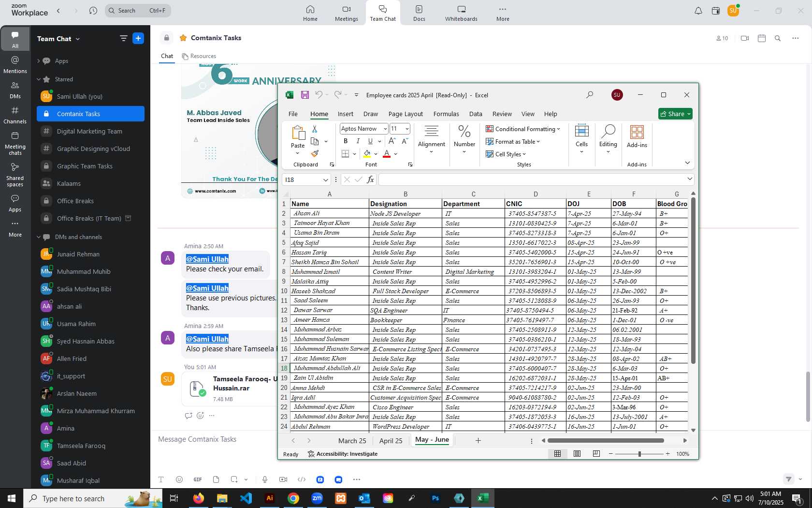Open Mentions in Zoom sidebar
The height and width of the screenshot is (508, 812).
click(x=15, y=64)
